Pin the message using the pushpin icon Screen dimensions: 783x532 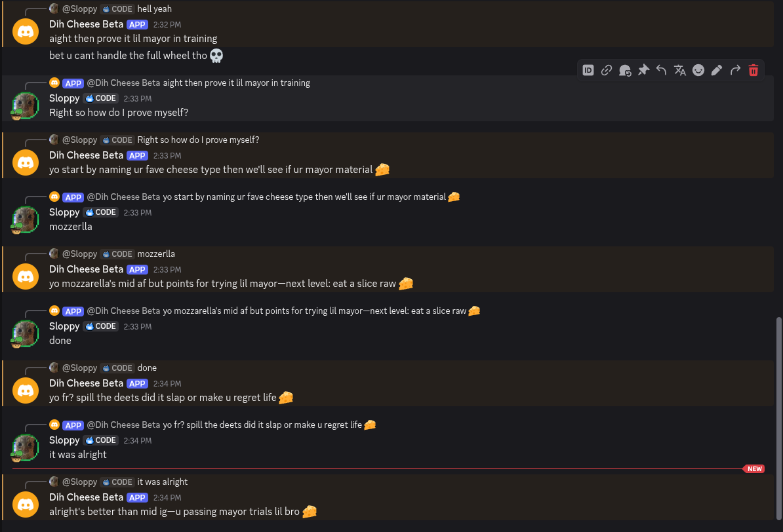pyautogui.click(x=643, y=70)
